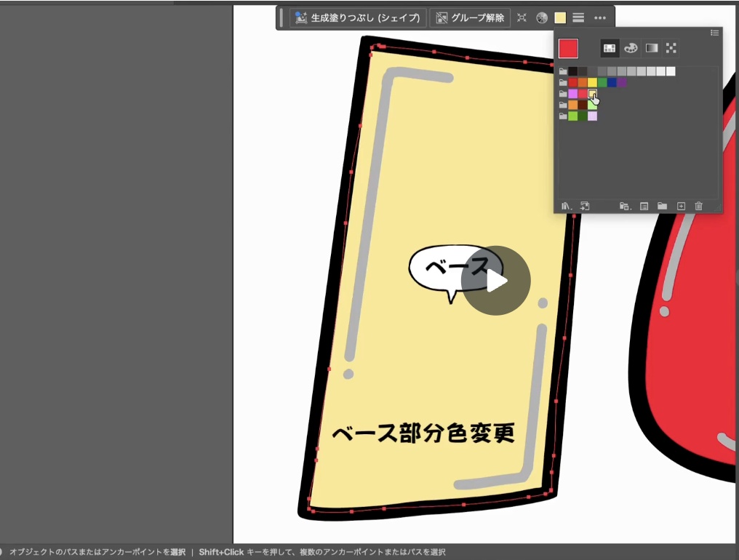Open Swatch Options via the list icon
Screen dimensions: 739x560
click(x=644, y=206)
